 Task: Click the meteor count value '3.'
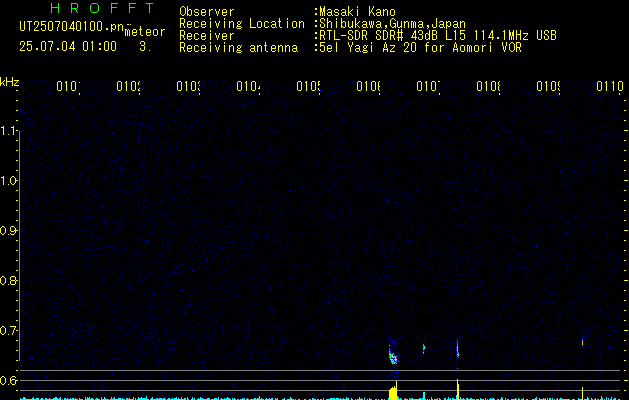(145, 47)
